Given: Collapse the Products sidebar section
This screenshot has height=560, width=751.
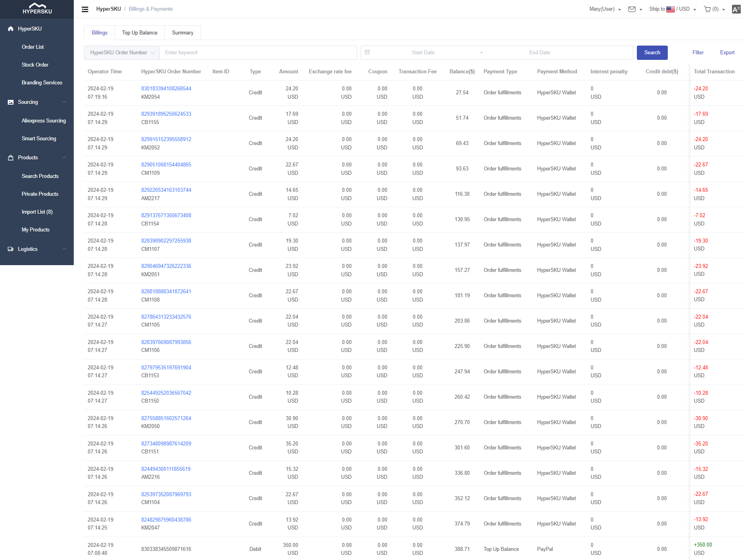Looking at the screenshot, I should pyautogui.click(x=64, y=158).
